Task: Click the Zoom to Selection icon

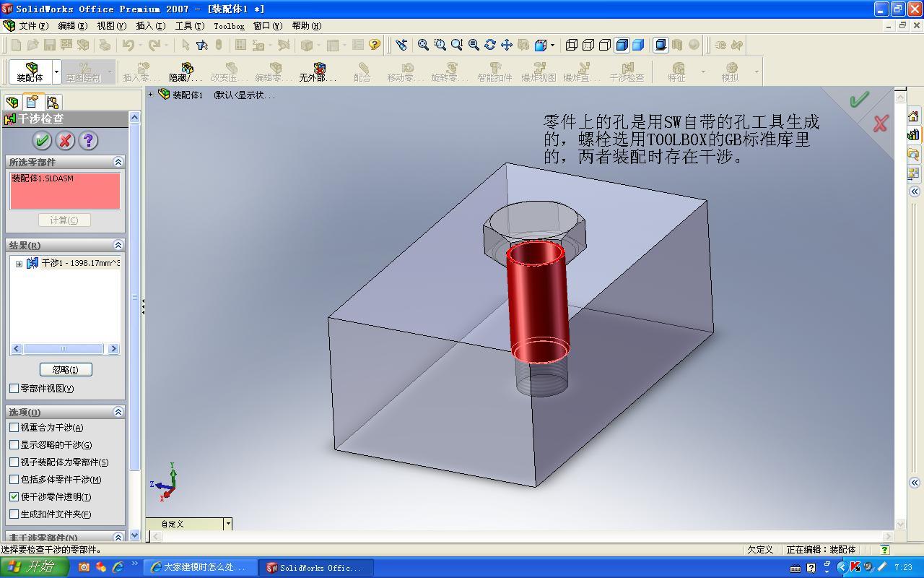Action: pos(474,45)
